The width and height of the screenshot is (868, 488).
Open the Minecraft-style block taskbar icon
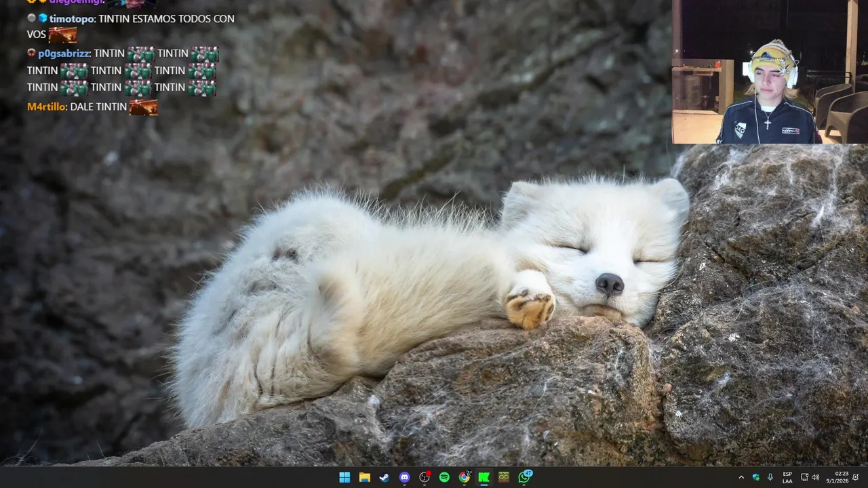[x=504, y=477]
